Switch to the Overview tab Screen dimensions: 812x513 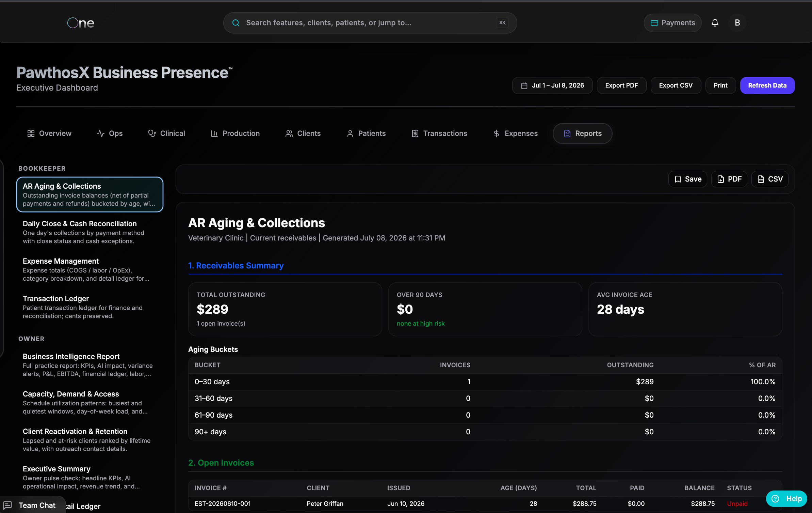coord(49,134)
